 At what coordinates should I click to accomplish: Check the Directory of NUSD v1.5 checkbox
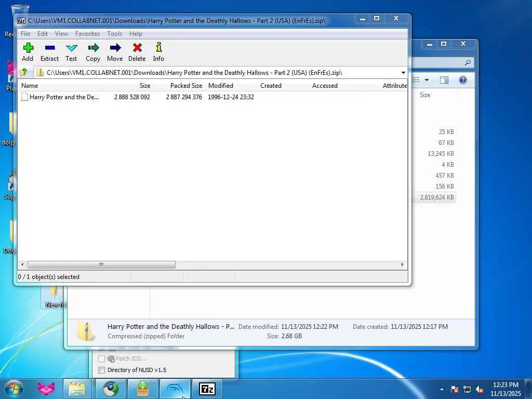point(101,370)
